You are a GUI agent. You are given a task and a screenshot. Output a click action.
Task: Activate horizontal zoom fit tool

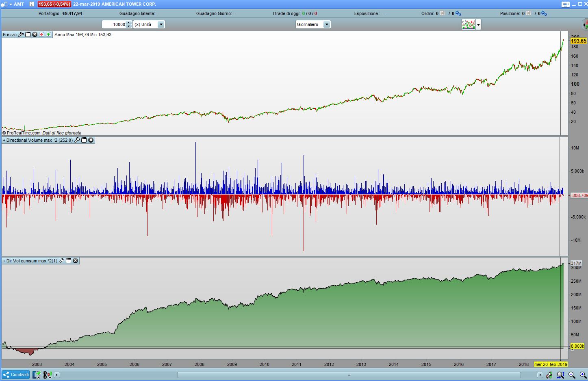point(561,375)
